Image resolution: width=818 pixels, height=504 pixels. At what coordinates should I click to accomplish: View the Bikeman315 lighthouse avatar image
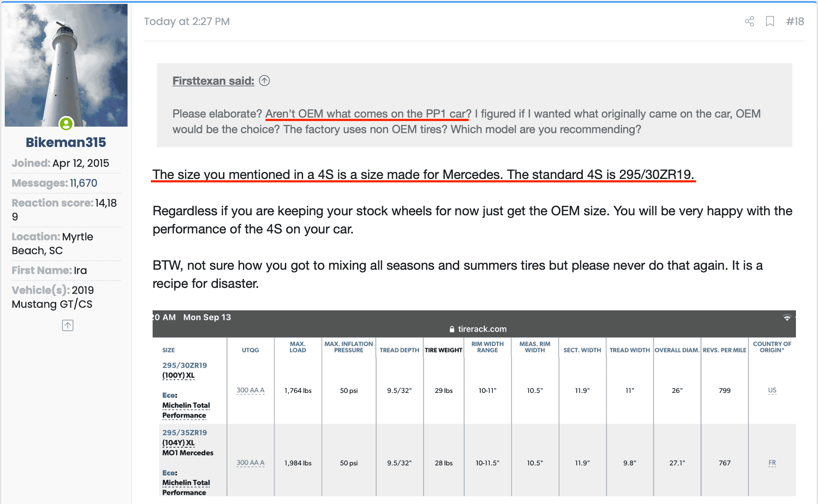[x=66, y=65]
